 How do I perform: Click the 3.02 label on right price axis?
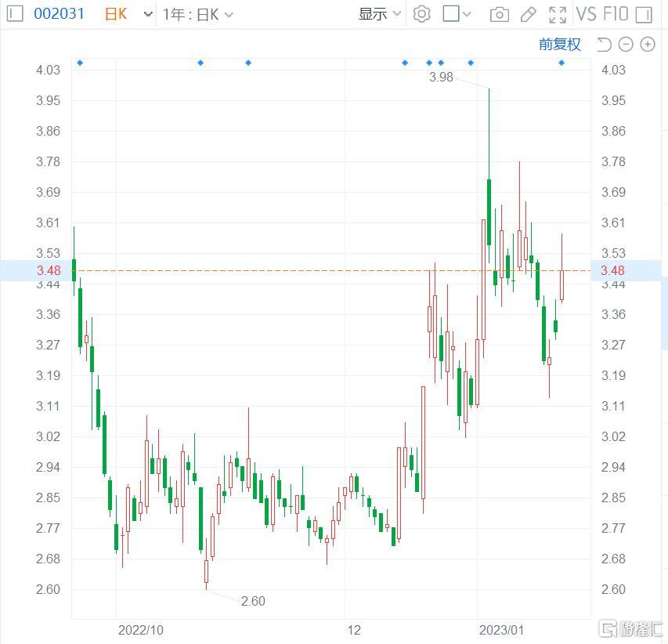(x=613, y=436)
